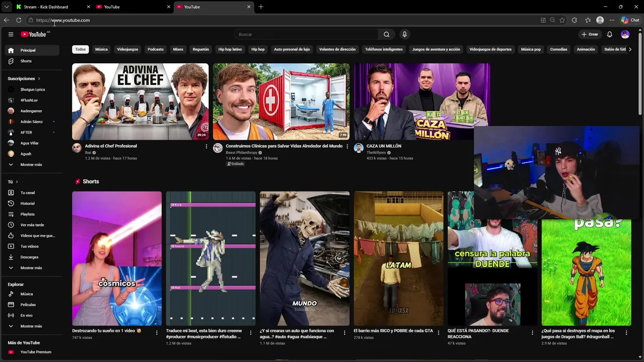Click CAZA UN MILLÓN video title
Screen dimensions: 644x362
pyautogui.click(x=384, y=146)
